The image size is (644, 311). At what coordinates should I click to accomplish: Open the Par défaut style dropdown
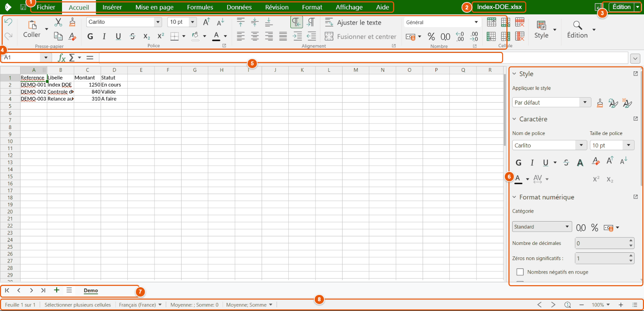pyautogui.click(x=585, y=102)
